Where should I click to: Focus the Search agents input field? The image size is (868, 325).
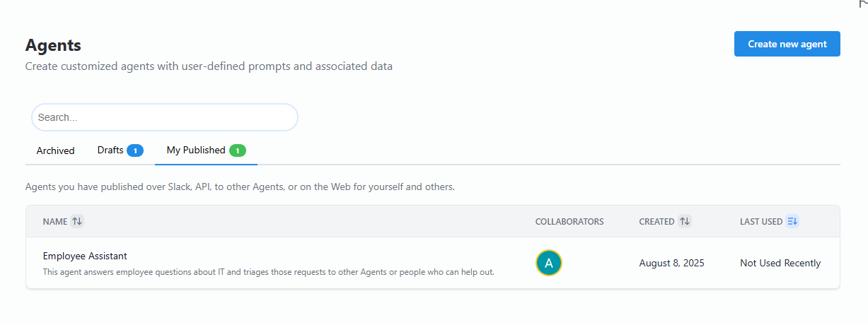tap(164, 117)
